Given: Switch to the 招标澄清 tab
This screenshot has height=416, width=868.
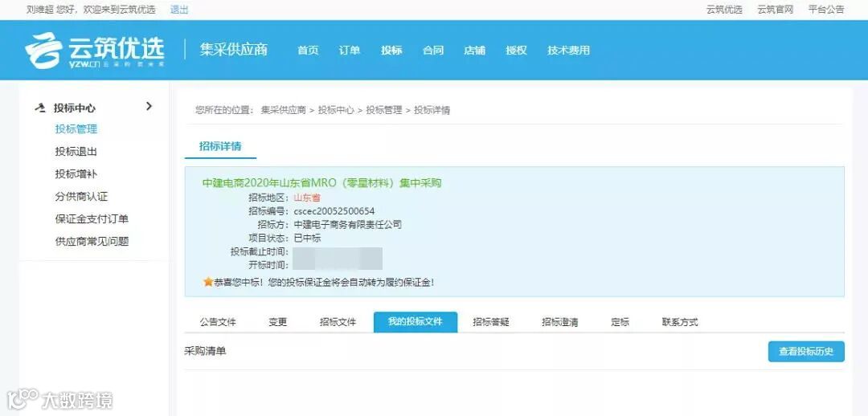Looking at the screenshot, I should coord(560,322).
